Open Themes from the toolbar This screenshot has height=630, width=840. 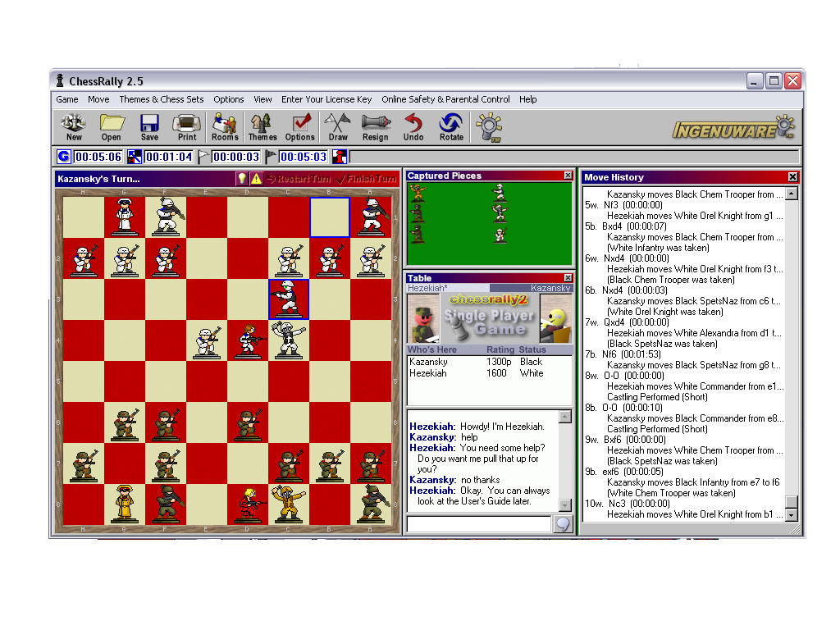(262, 127)
